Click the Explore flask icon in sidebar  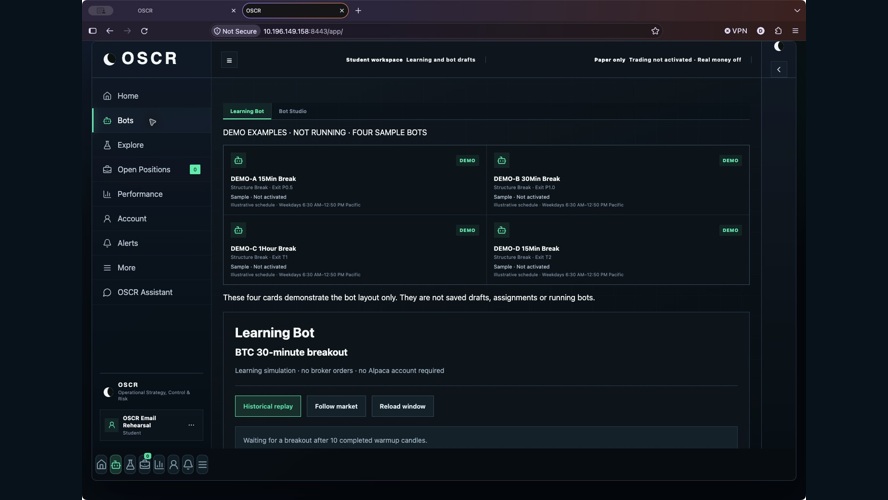107,145
